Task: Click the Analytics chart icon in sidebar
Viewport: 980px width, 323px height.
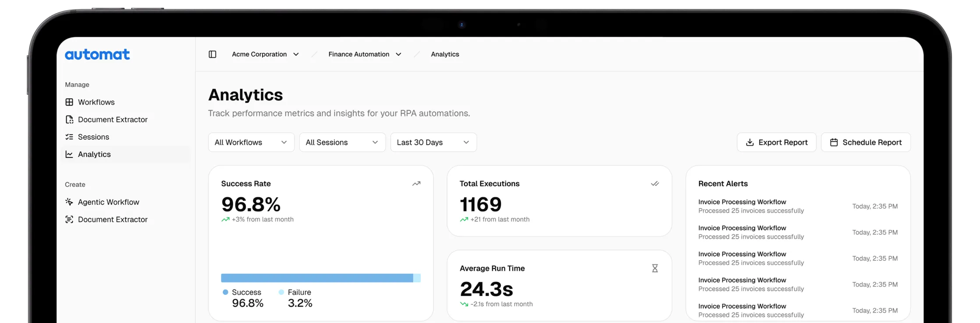Action: pyautogui.click(x=69, y=154)
